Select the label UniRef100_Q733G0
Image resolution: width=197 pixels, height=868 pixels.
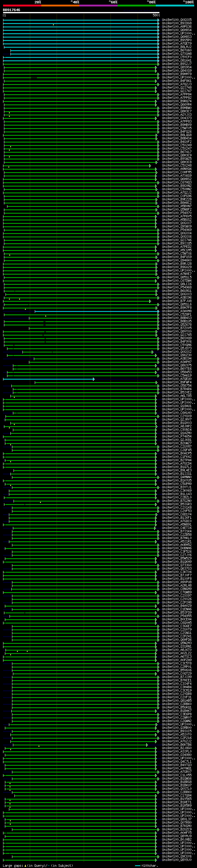click(x=176, y=565)
